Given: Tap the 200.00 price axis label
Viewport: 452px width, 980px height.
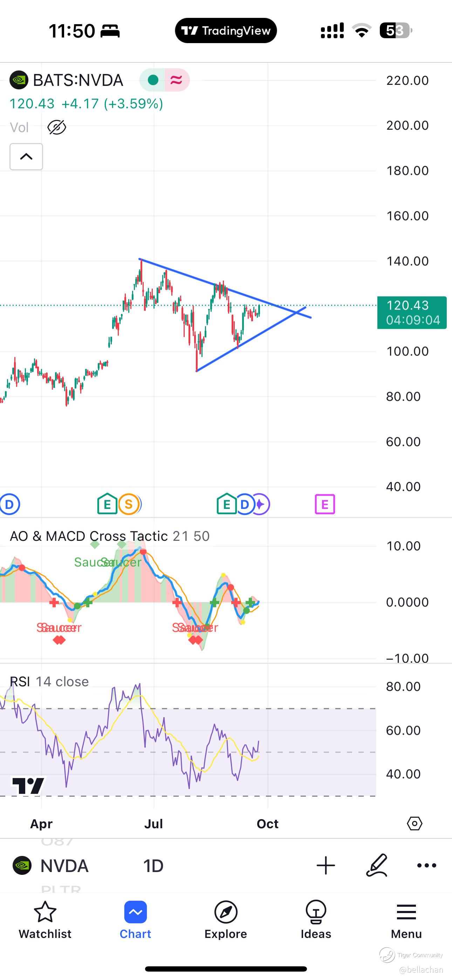Looking at the screenshot, I should tap(408, 125).
